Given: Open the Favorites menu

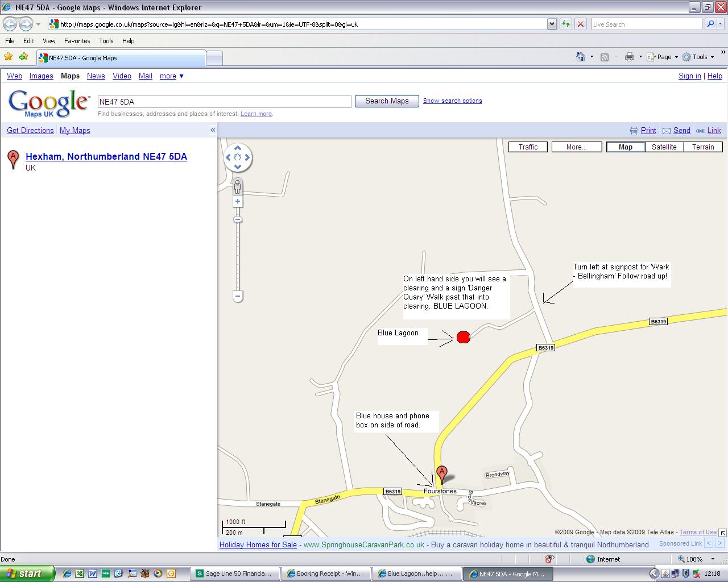Looking at the screenshot, I should pos(77,41).
